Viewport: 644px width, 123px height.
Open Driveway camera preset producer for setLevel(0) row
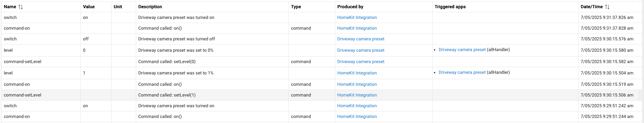click(x=361, y=61)
